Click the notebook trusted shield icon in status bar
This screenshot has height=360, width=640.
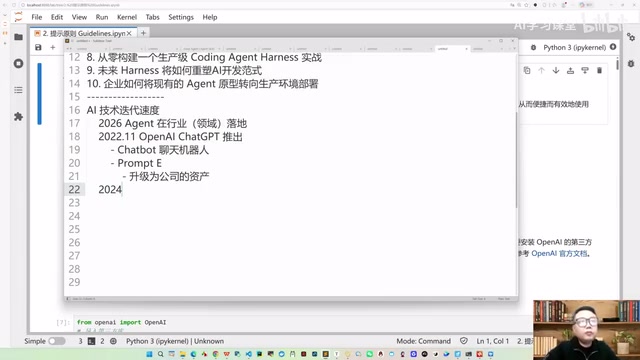click(464, 341)
